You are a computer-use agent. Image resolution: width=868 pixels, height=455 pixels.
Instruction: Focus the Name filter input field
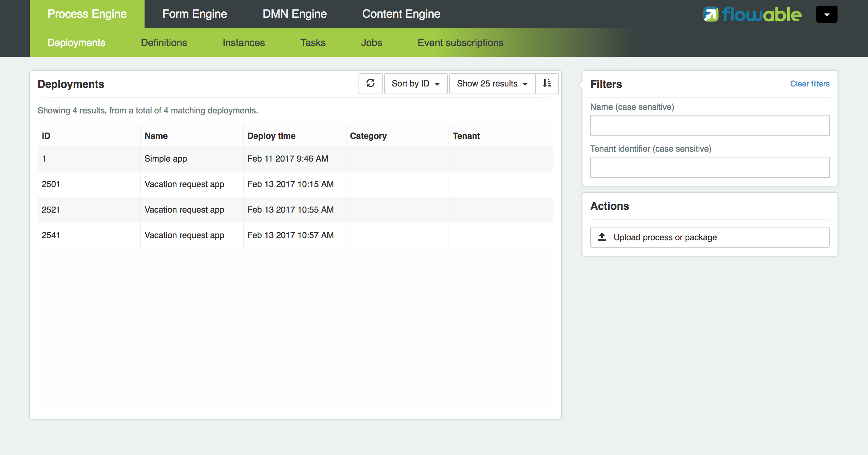(x=710, y=125)
